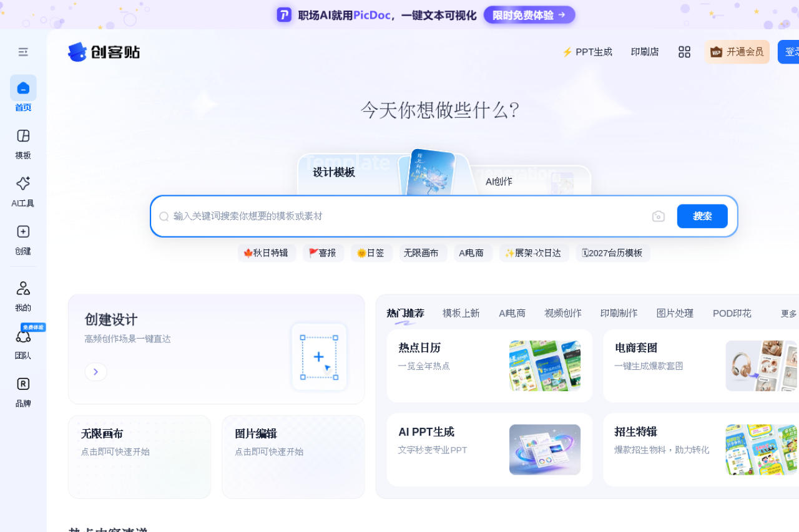Open the 我的 profile sidebar icon
Viewport: 799px width, 532px height.
[23, 288]
